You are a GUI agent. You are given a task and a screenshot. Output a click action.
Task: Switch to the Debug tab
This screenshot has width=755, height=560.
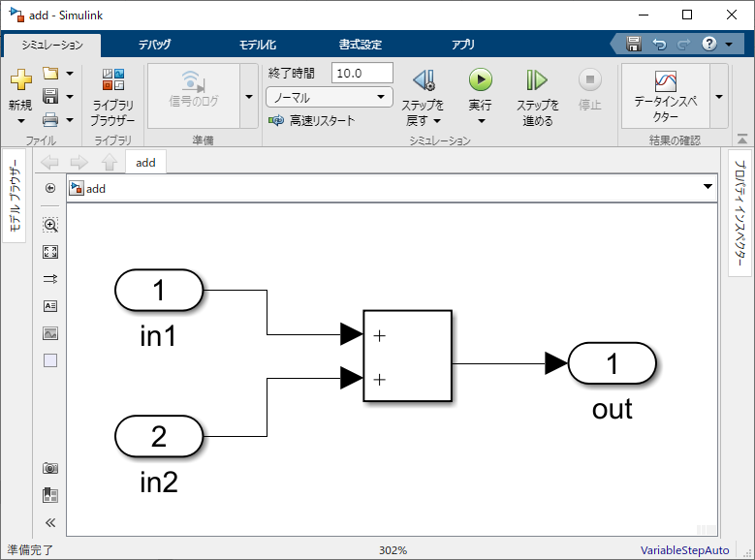[154, 45]
